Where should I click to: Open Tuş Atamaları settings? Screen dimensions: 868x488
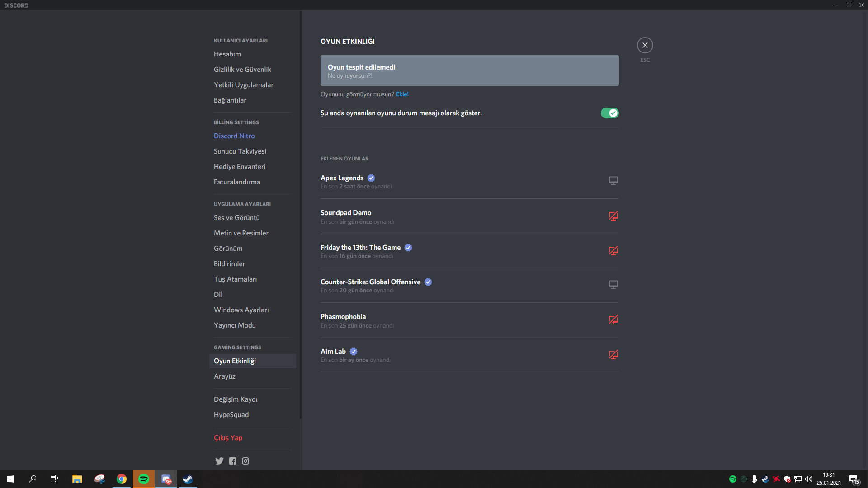point(253,279)
